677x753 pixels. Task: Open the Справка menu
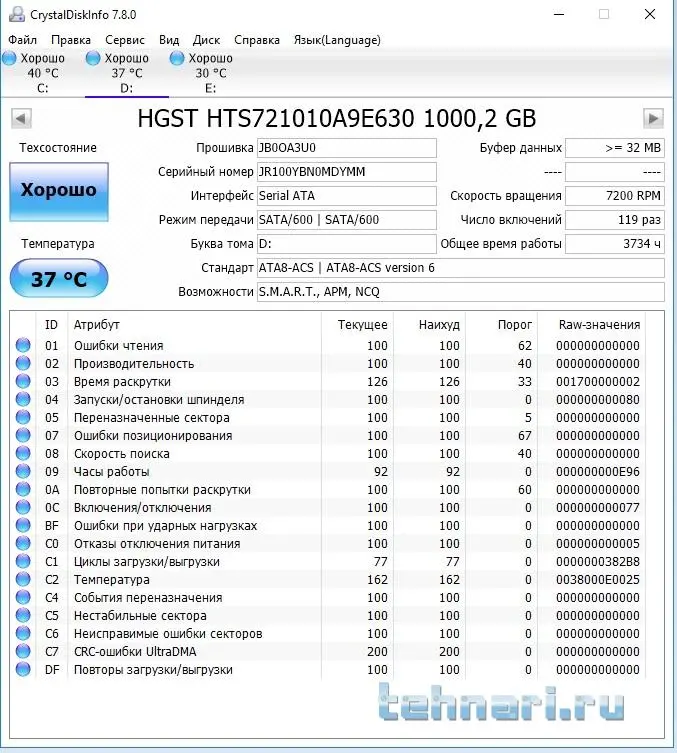click(x=257, y=40)
